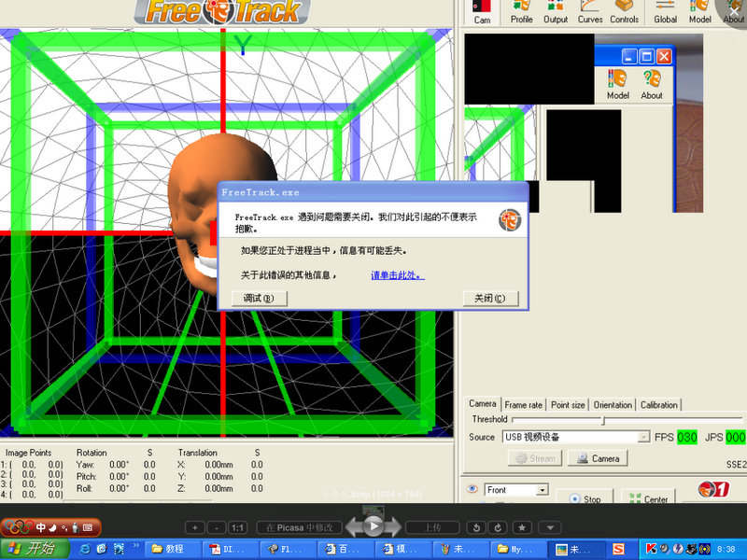747x560 pixels.
Task: Click the FPS 030 green value
Action: (686, 437)
